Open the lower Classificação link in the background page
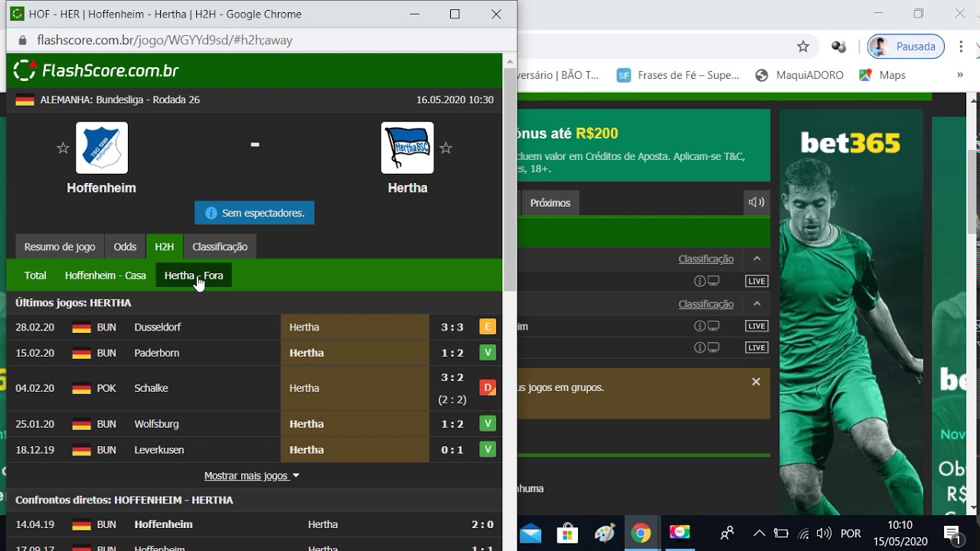Screen dimensions: 980x551 (x=706, y=304)
